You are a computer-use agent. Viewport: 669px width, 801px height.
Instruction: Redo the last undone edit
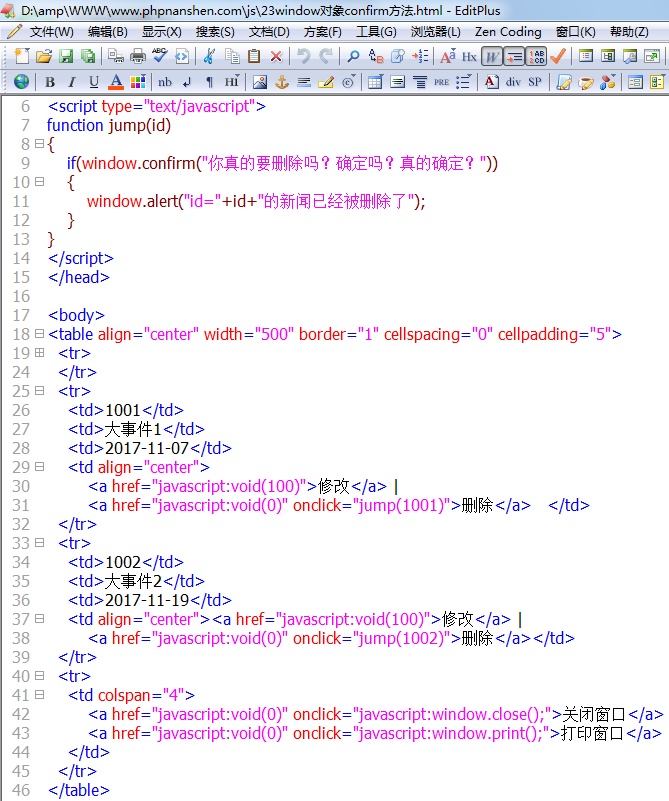(326, 56)
